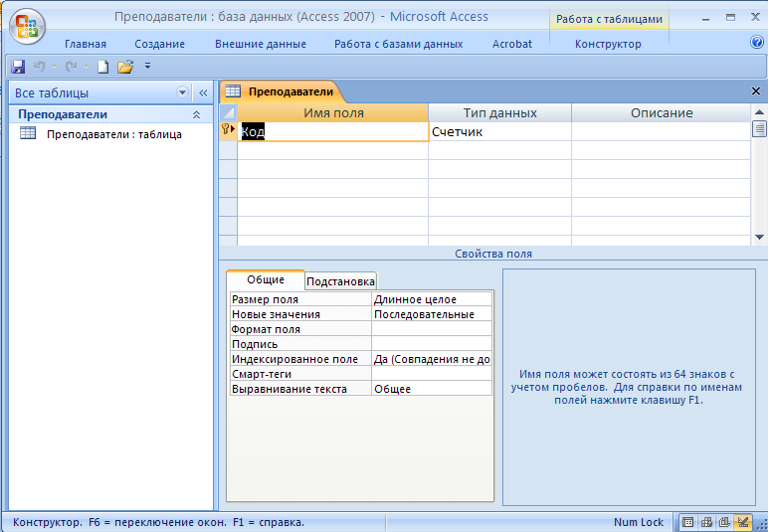Click the Счетчик data type cell

499,131
